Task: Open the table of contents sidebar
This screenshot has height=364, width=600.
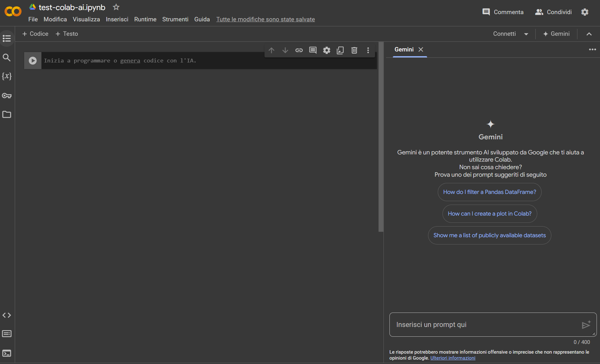Action: click(x=7, y=39)
